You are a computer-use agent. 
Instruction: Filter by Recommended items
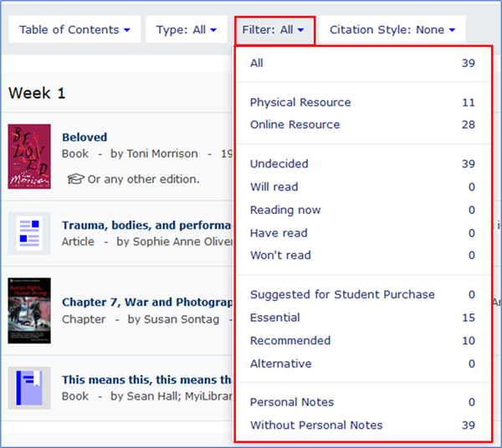pyautogui.click(x=290, y=341)
